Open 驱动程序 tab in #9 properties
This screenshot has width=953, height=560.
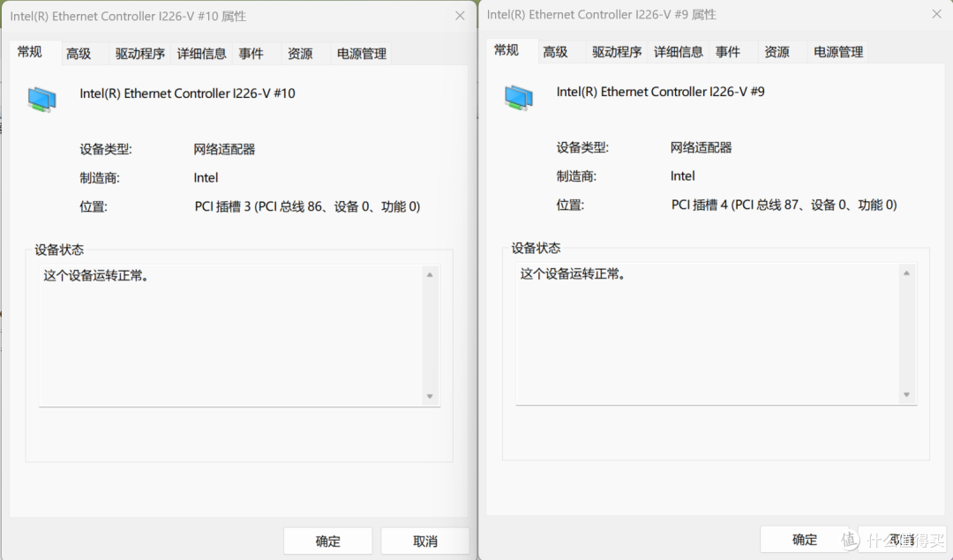click(x=616, y=52)
